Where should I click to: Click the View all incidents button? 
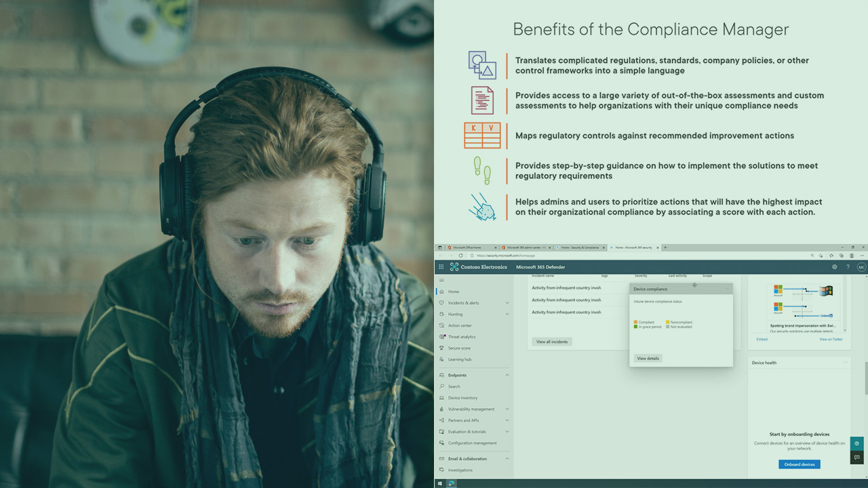tap(551, 342)
